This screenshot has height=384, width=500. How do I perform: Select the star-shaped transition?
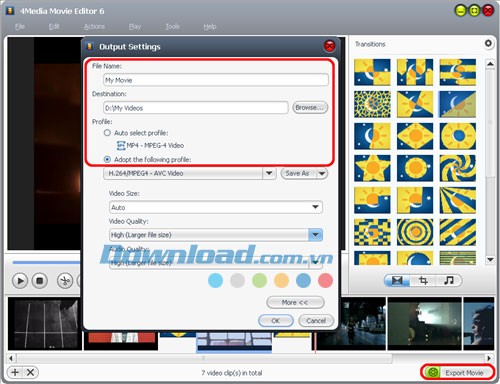coord(372,168)
